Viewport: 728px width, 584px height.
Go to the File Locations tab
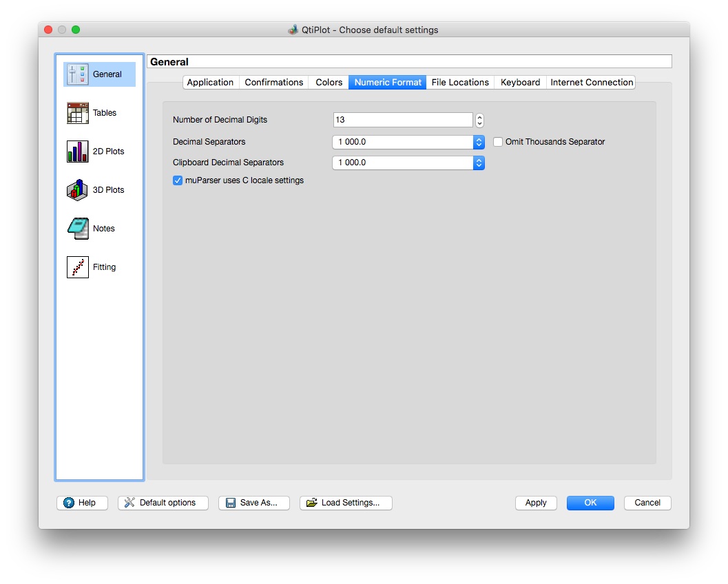[459, 83]
